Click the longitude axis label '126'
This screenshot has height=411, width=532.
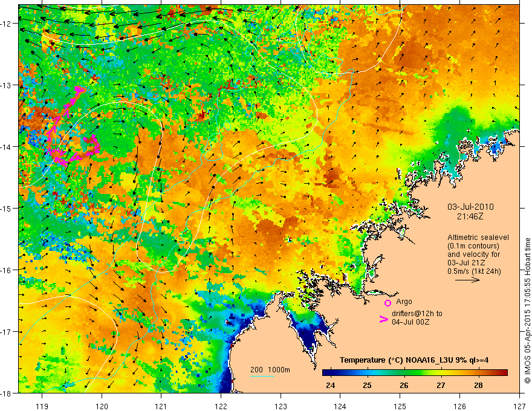click(x=459, y=406)
